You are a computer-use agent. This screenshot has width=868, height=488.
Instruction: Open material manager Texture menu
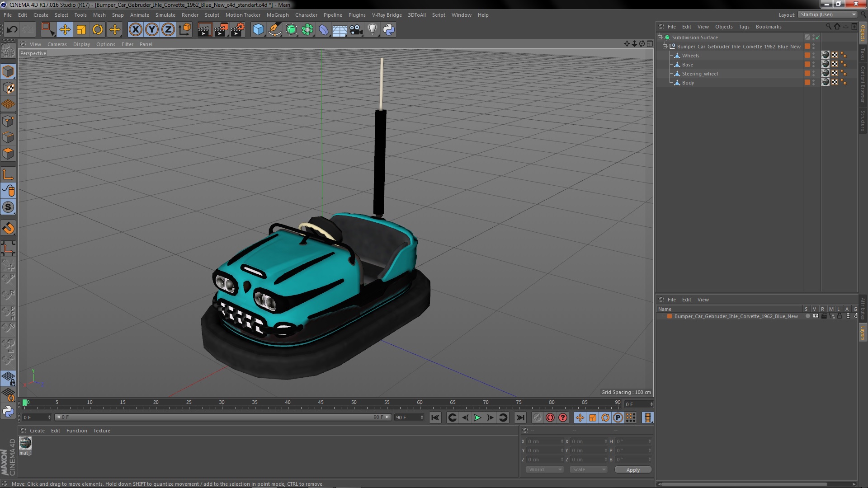point(102,431)
